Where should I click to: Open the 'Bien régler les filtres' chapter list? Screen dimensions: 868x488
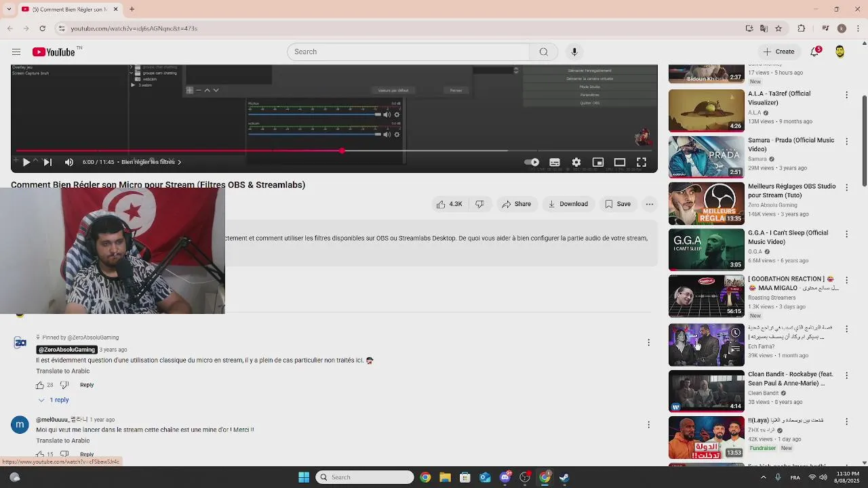coord(151,162)
